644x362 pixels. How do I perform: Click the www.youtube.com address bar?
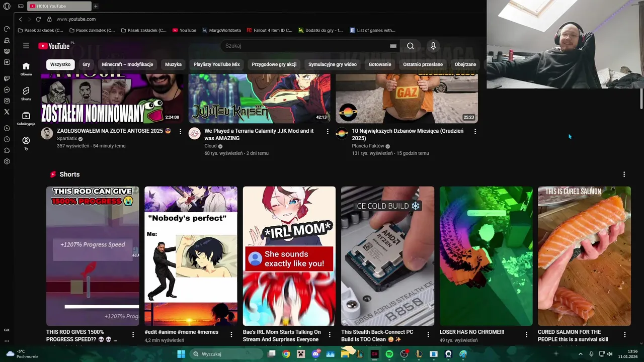76,19
